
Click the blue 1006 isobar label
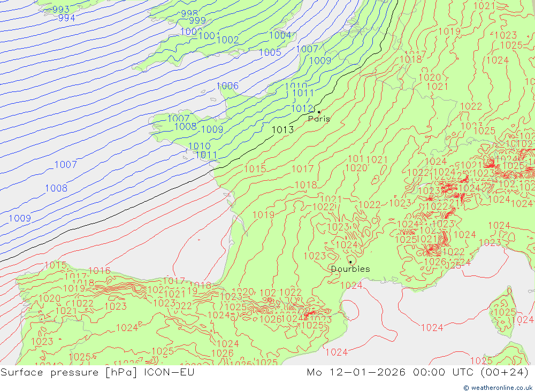point(227,86)
